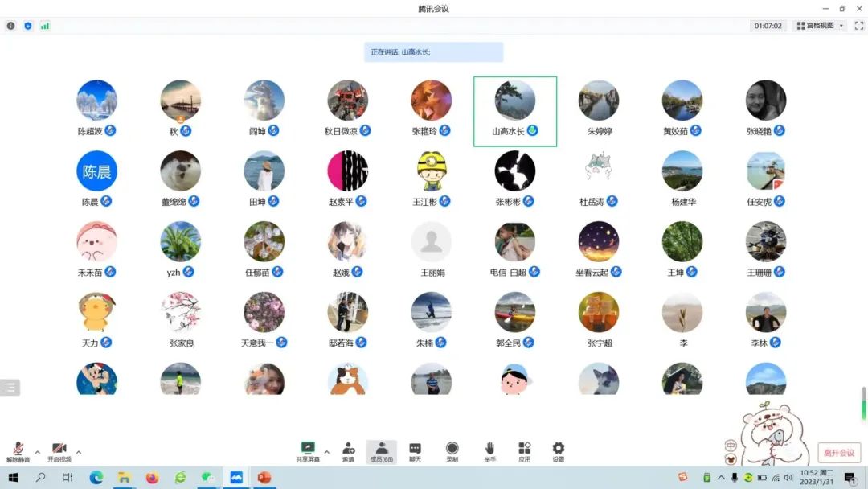The height and width of the screenshot is (489, 868).
Task: Expand the audio options arrow beside 解除静音
Action: point(37,452)
